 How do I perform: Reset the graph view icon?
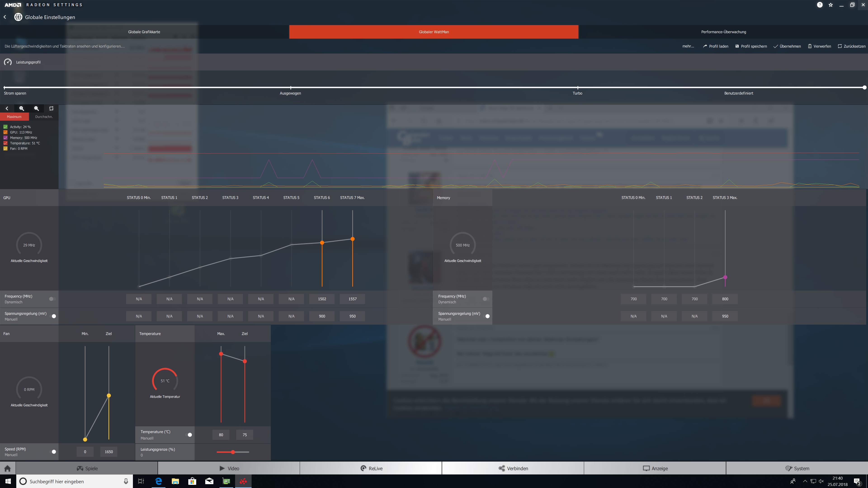click(51, 108)
